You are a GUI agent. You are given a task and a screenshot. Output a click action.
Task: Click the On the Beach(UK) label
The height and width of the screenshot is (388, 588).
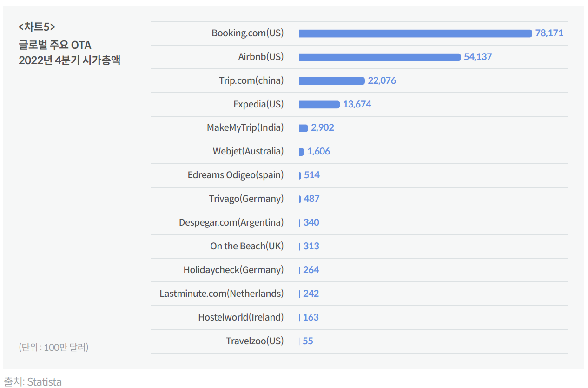click(247, 246)
